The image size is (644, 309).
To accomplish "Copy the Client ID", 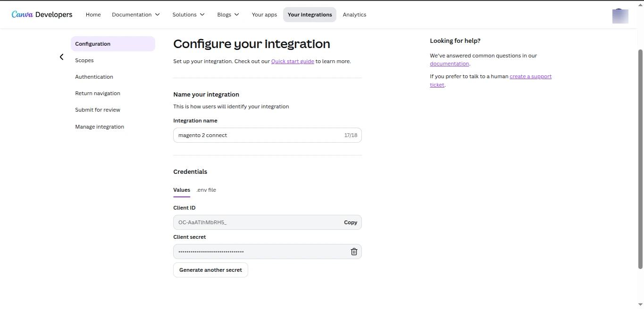I will [351, 222].
